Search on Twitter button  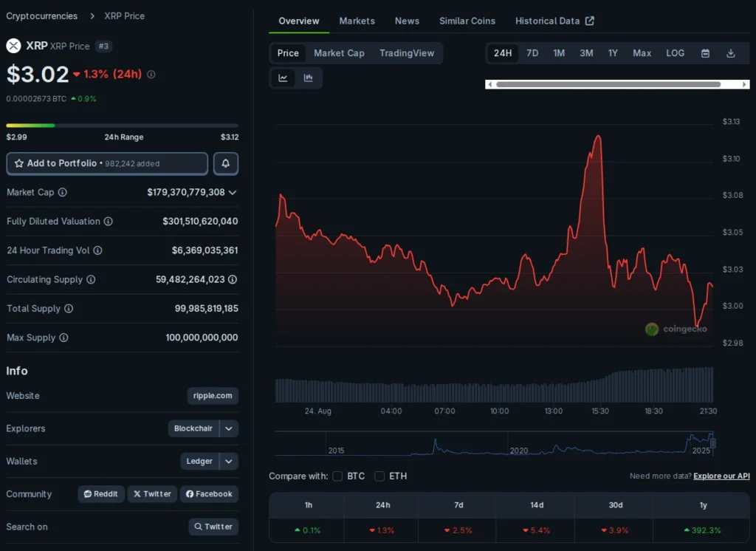pyautogui.click(x=213, y=527)
